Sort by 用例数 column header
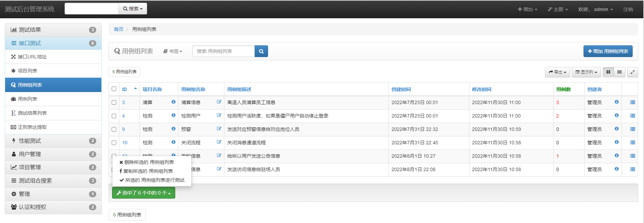This screenshot has height=223, width=644. (x=564, y=89)
